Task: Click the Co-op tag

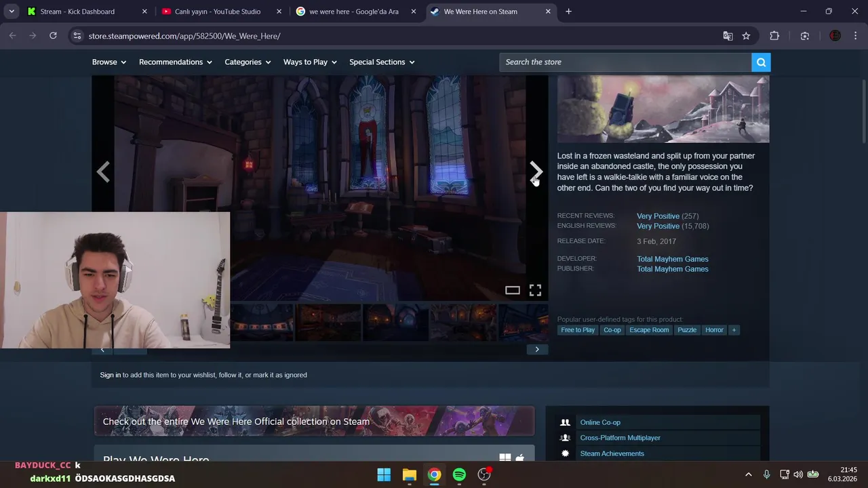Action: click(x=612, y=330)
